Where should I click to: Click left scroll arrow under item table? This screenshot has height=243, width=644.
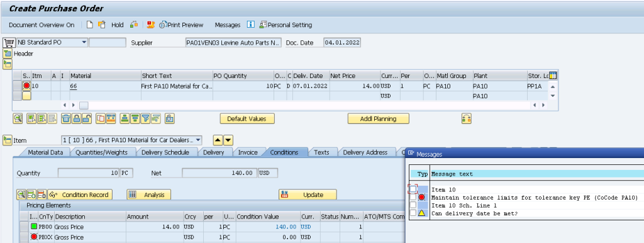(x=65, y=106)
